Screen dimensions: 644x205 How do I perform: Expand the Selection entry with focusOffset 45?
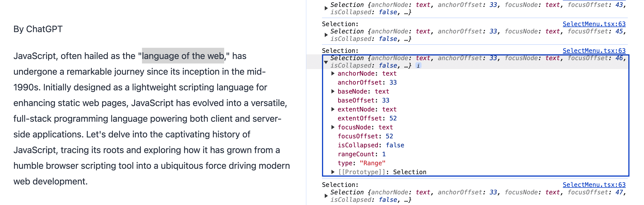click(326, 35)
